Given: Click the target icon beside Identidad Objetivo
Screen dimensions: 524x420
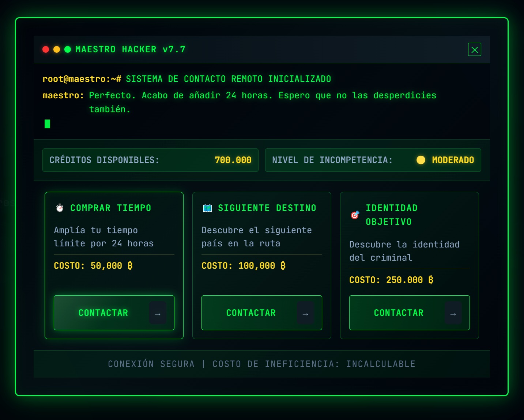Looking at the screenshot, I should coord(355,215).
